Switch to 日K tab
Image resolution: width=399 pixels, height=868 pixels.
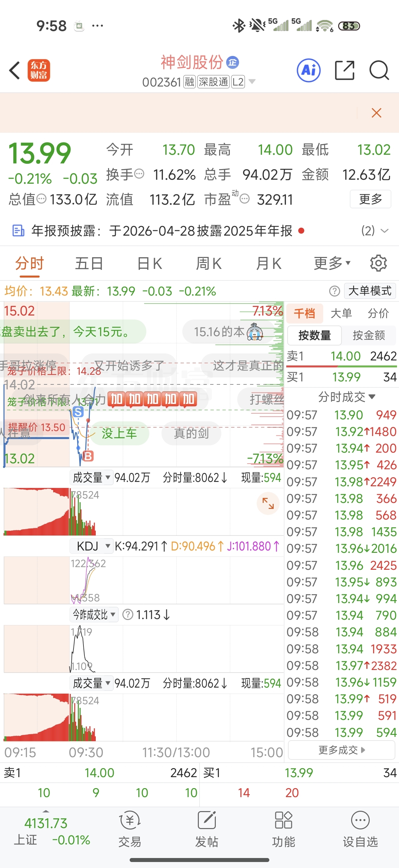point(150,263)
